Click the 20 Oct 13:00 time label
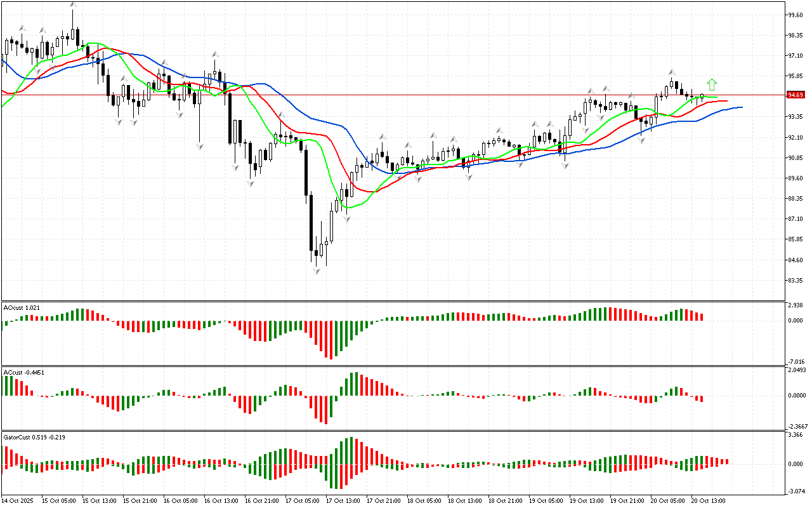Viewport: 812px width, 508px height. [x=708, y=500]
